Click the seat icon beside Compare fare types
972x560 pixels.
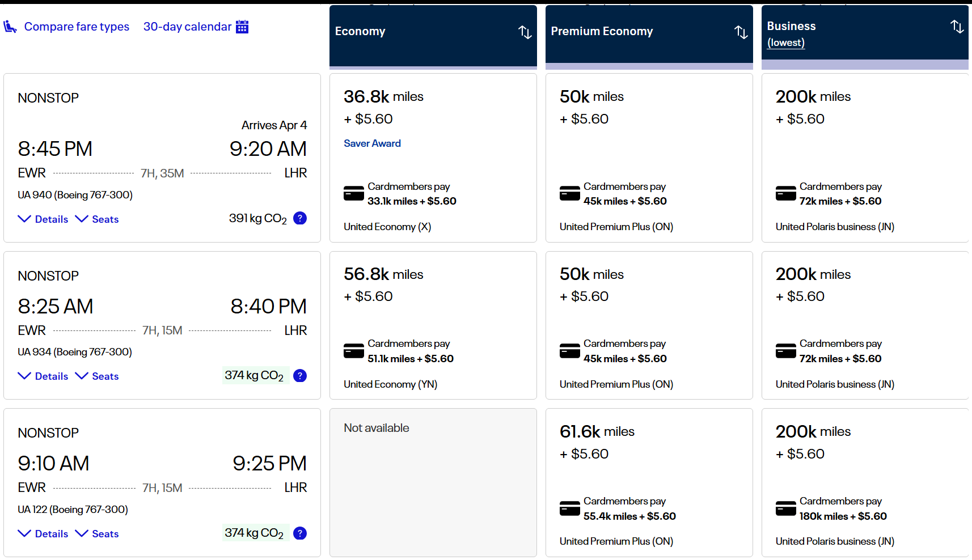pos(10,27)
